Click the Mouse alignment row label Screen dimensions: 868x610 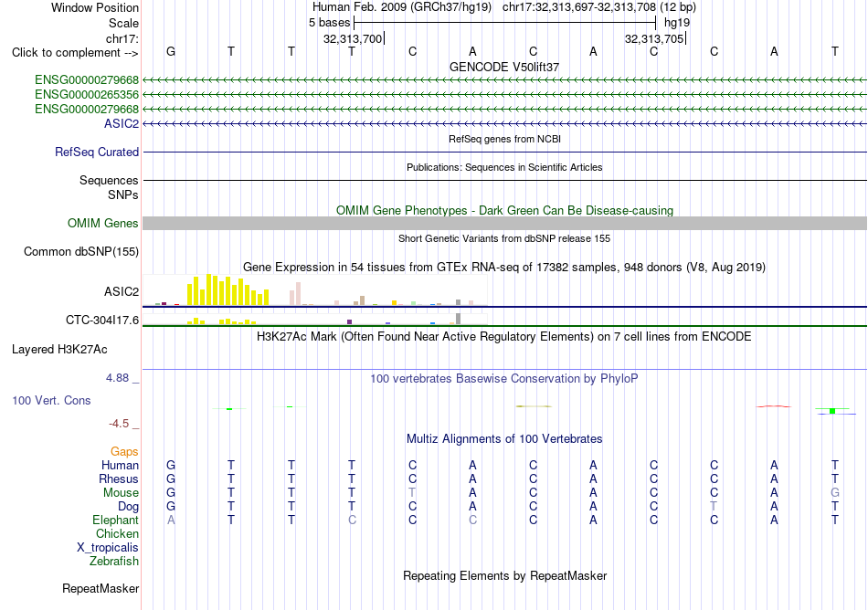(121, 493)
